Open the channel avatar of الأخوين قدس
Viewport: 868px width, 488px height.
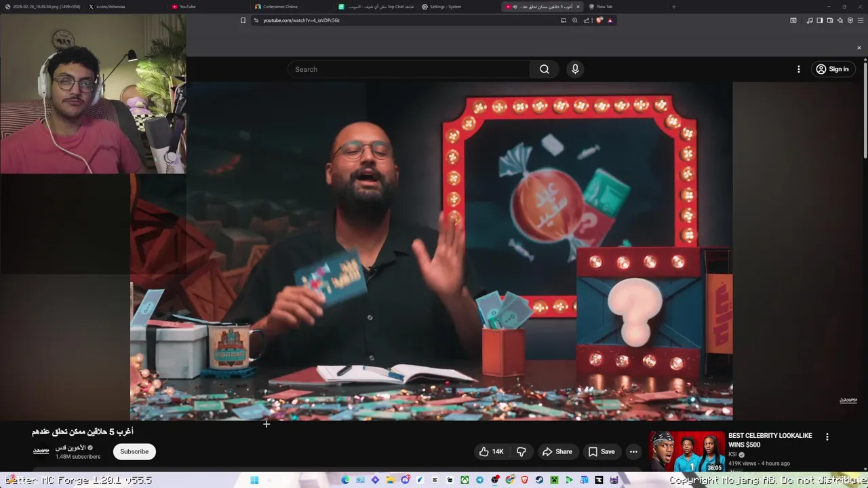point(41,451)
